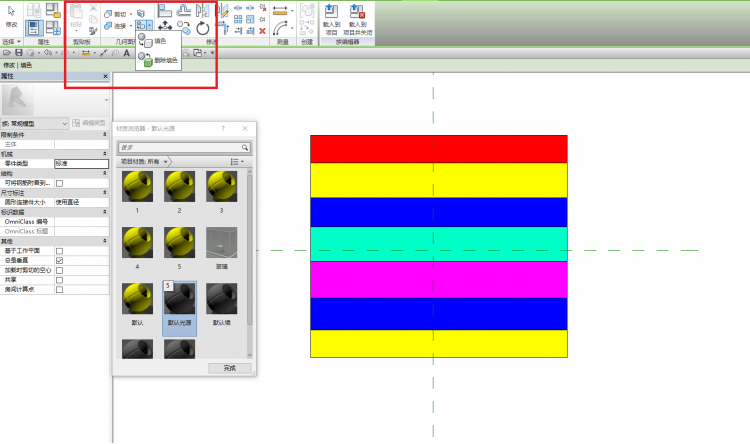750x444 pixels.
Task: Toggle Cut with Voids When Loaded checkbox
Action: point(59,270)
